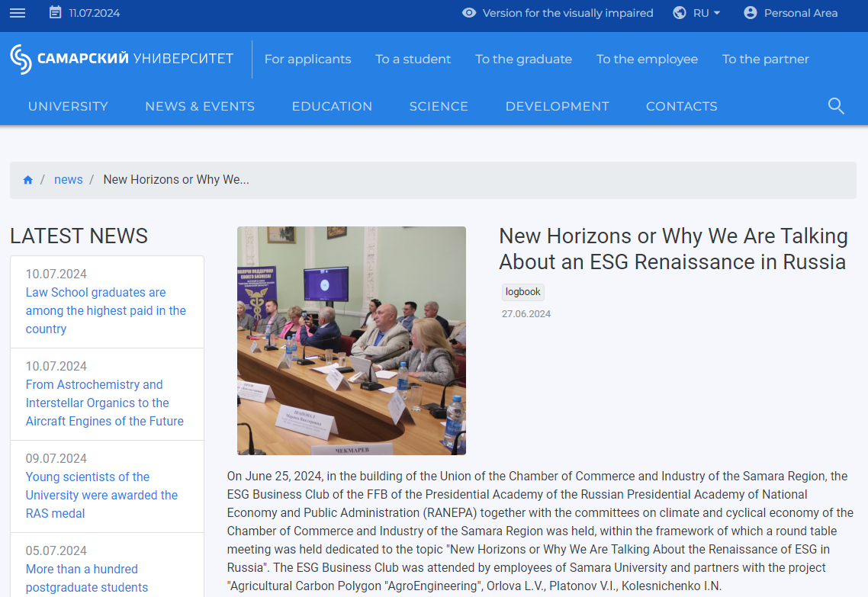The width and height of the screenshot is (868, 597).
Task: Click the globe language icon
Action: pyautogui.click(x=680, y=13)
